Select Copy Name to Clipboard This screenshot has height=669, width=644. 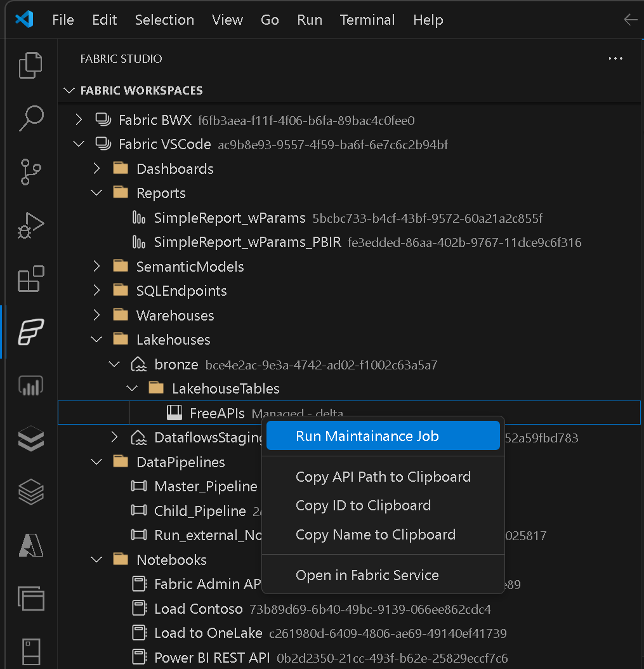coord(383,534)
